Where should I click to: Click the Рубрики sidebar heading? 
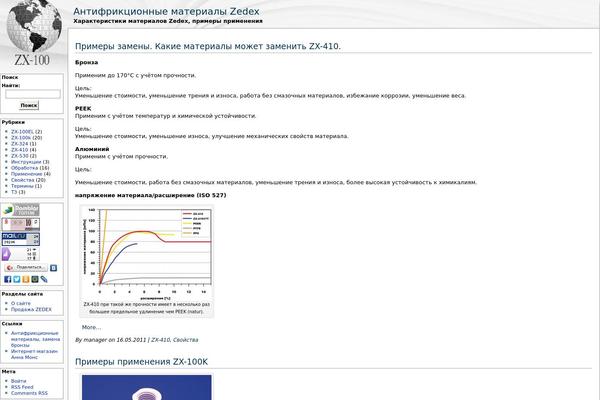13,122
